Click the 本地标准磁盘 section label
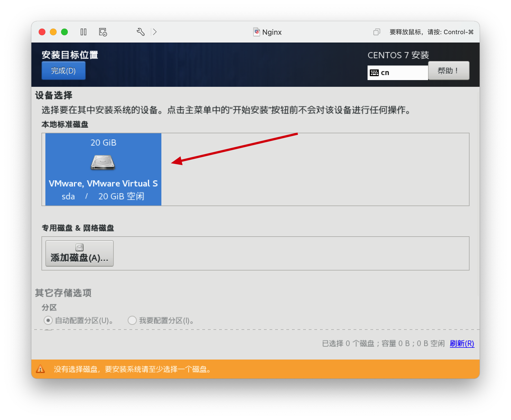Viewport: 511px width, 420px height. point(65,124)
